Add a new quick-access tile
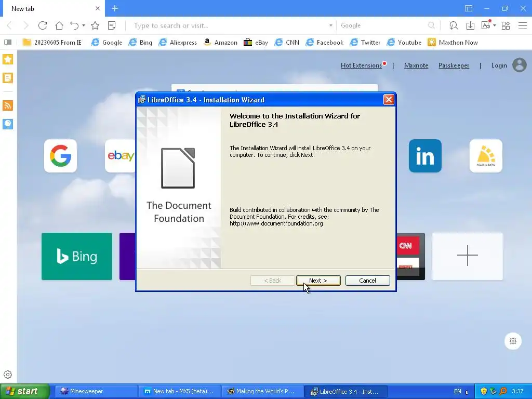 click(x=467, y=256)
